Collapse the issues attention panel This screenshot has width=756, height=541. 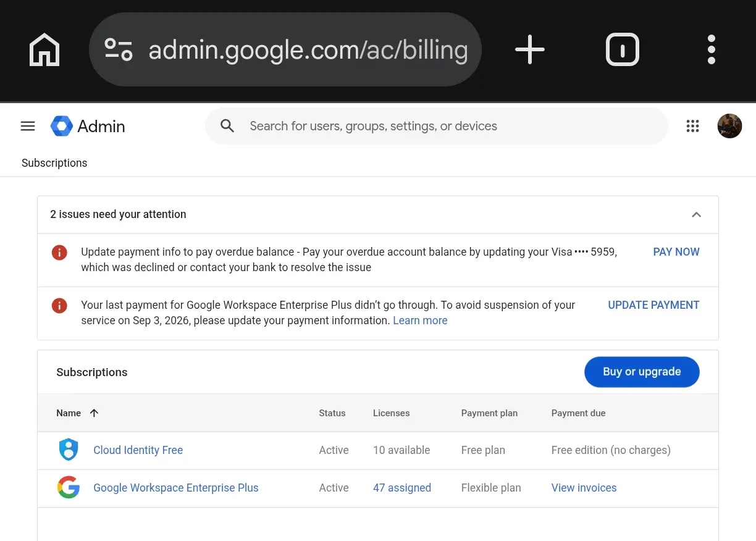pos(696,214)
